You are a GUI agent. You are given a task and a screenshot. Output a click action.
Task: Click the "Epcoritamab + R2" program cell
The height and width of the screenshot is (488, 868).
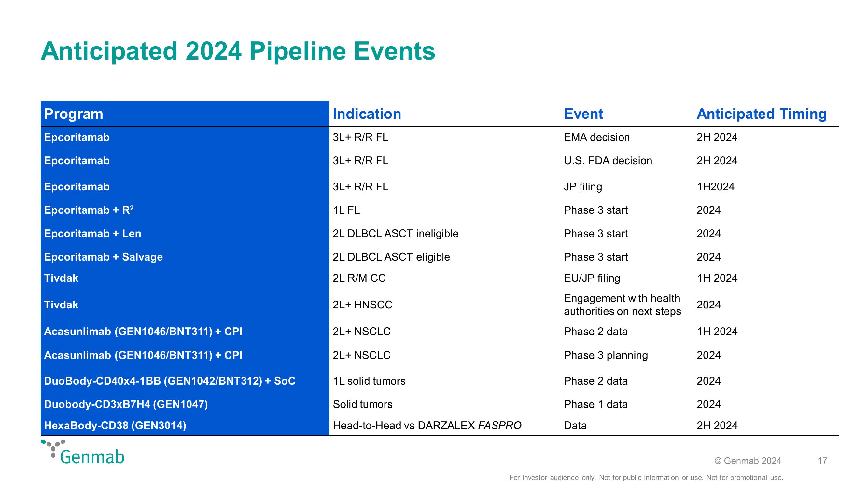[x=89, y=210]
